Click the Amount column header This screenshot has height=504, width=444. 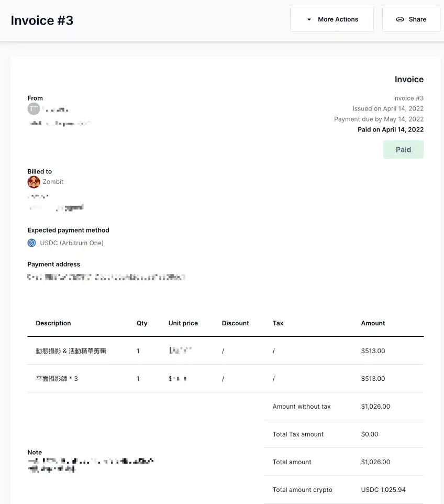(x=373, y=323)
